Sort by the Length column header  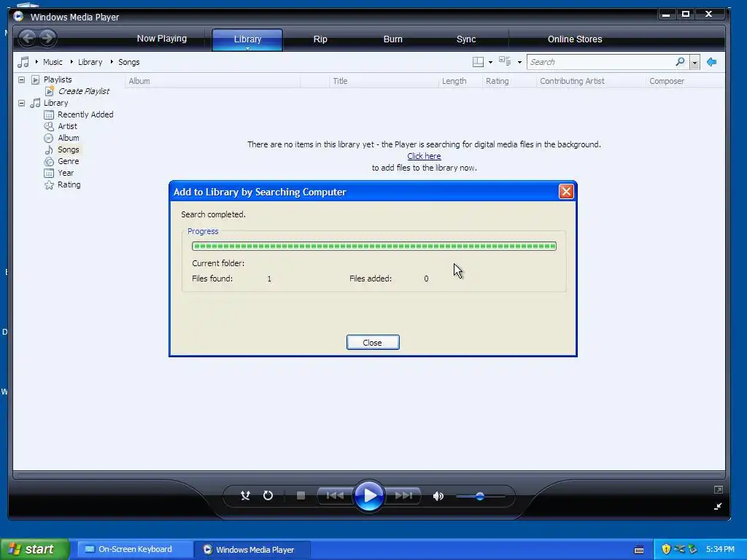pos(460,81)
